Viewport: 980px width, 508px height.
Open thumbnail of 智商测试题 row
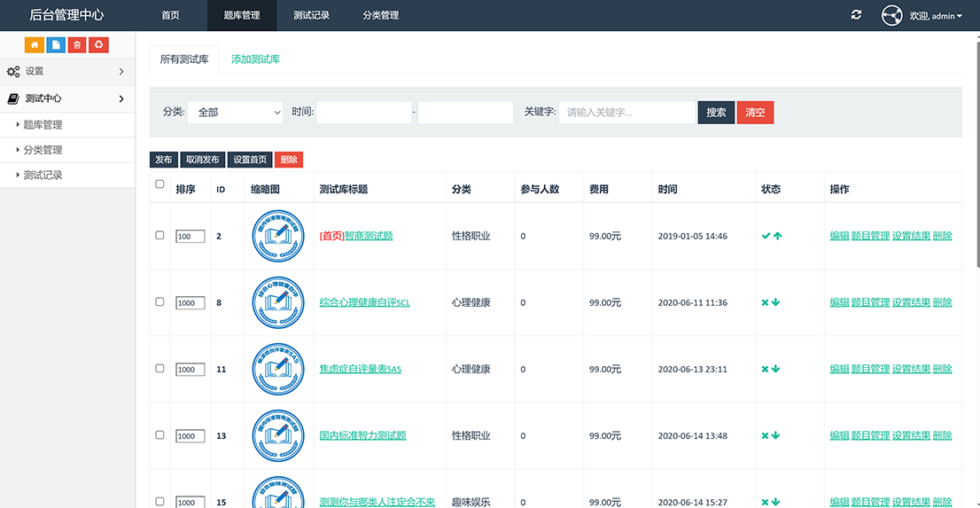tap(278, 236)
